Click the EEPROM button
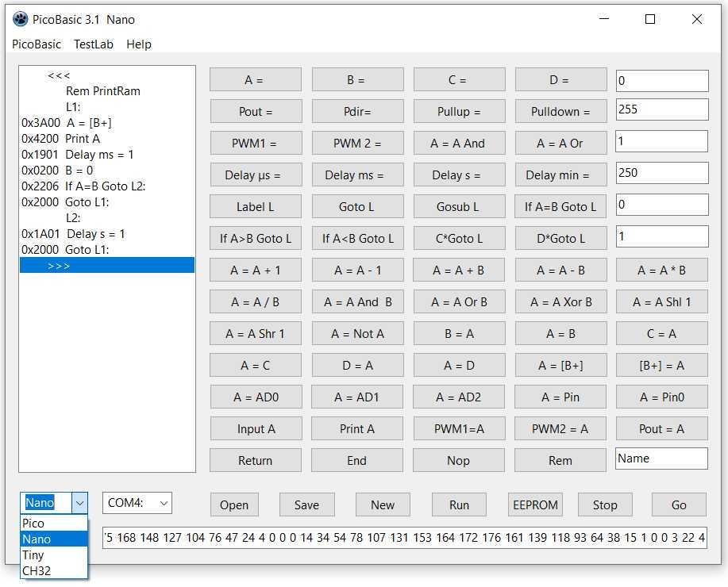Screen dimensions: 728x587 [536, 505]
